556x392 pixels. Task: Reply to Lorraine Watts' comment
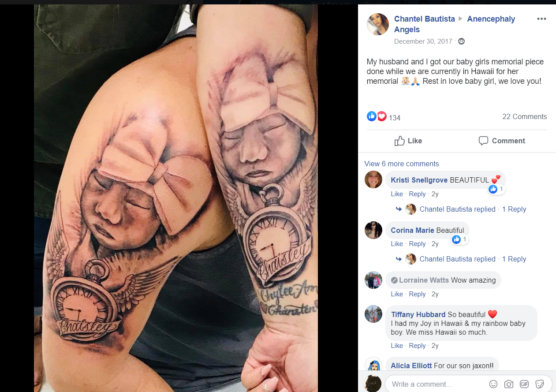[417, 294]
